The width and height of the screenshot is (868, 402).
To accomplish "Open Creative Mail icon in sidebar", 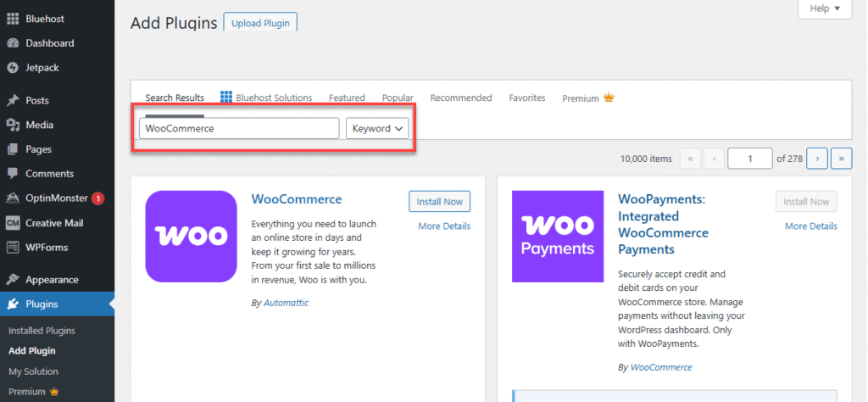I will pos(13,223).
